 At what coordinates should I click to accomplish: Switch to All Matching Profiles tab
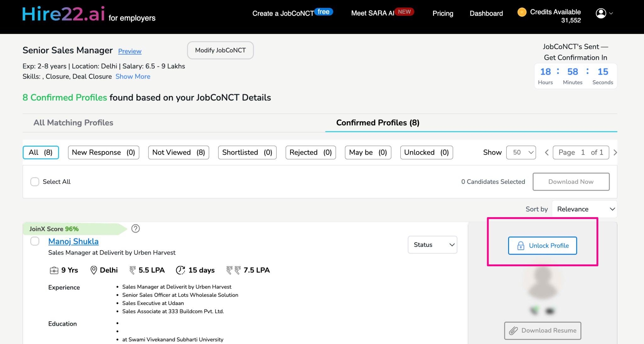click(x=73, y=123)
